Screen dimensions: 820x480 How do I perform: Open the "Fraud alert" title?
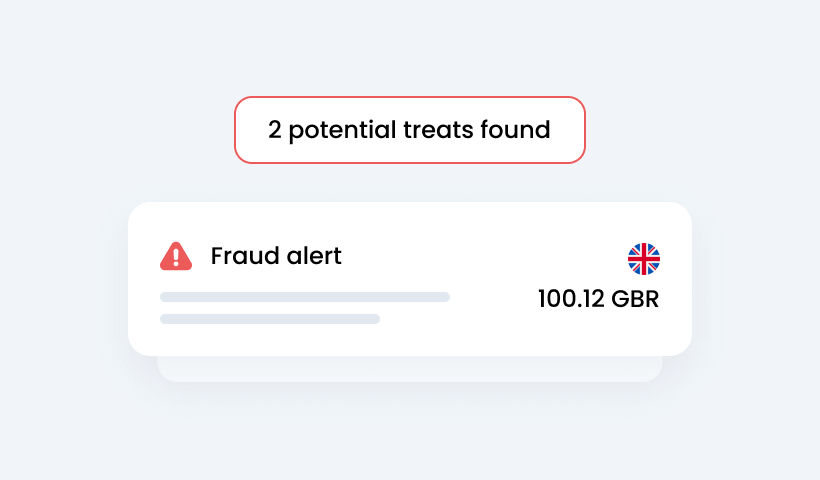(276, 256)
